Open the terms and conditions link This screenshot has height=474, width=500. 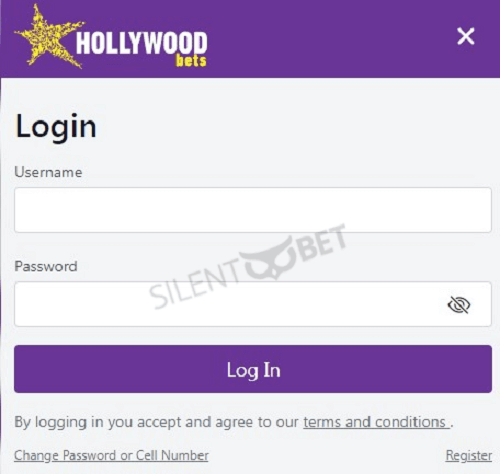(x=376, y=422)
